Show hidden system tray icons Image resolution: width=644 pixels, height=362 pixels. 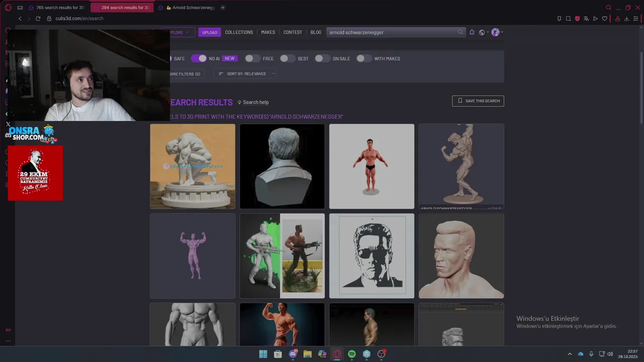(x=570, y=354)
